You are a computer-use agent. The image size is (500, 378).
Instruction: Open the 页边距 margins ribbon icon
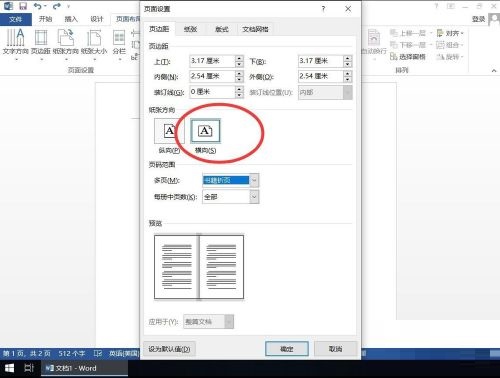pyautogui.click(x=41, y=44)
